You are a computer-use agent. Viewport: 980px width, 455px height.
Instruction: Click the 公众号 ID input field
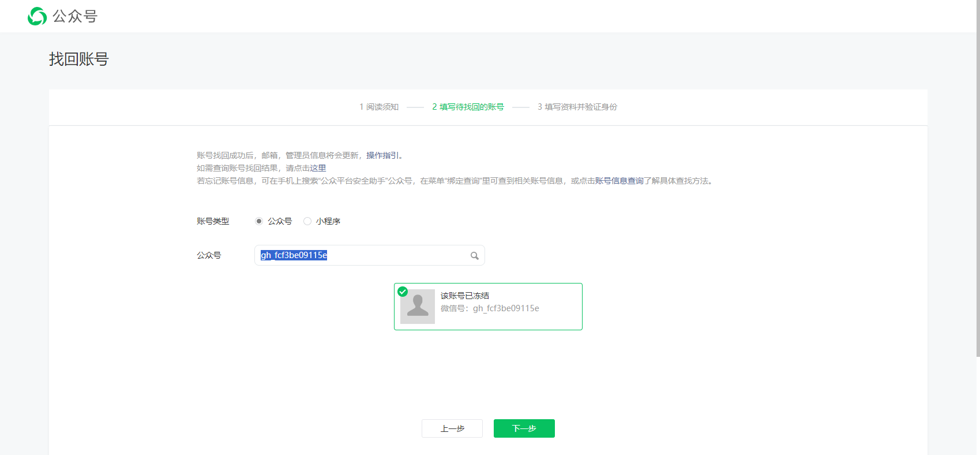point(370,255)
